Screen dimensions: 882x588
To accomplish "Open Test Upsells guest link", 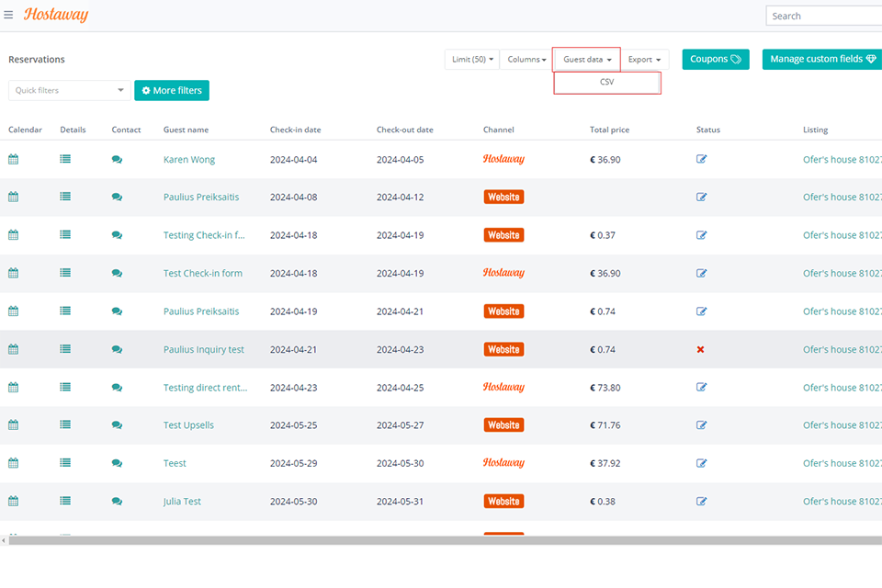I will pyautogui.click(x=188, y=424).
